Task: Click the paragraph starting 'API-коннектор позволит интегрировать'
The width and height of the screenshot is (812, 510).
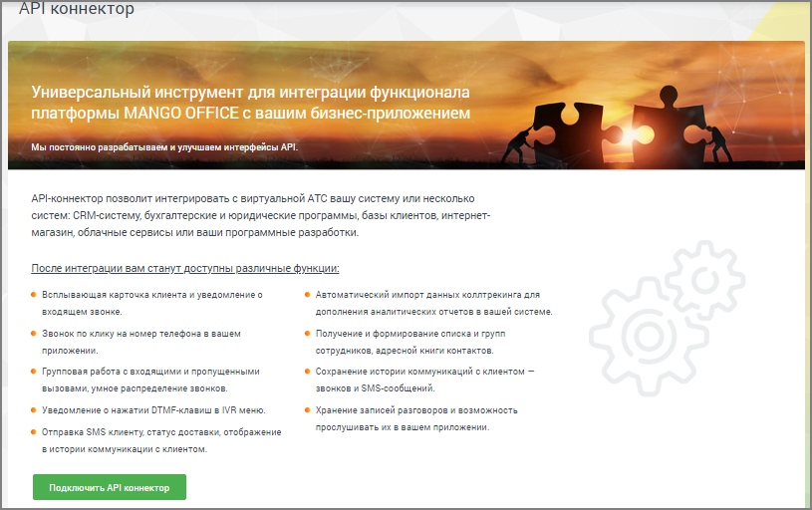Action: click(x=260, y=215)
